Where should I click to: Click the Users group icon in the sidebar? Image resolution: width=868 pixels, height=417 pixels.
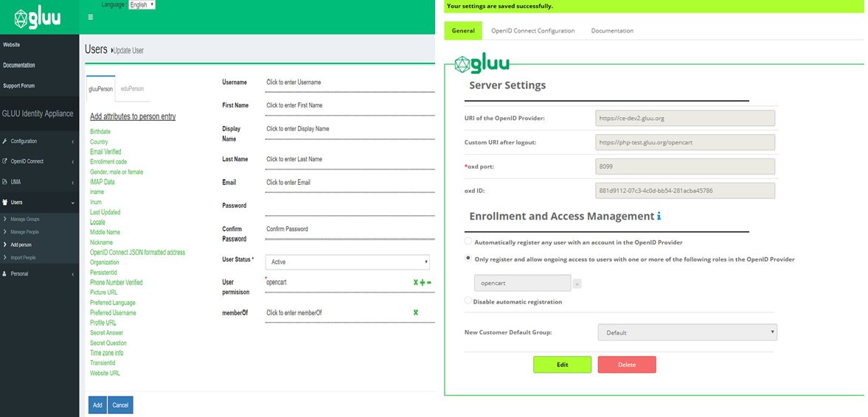[x=5, y=203]
